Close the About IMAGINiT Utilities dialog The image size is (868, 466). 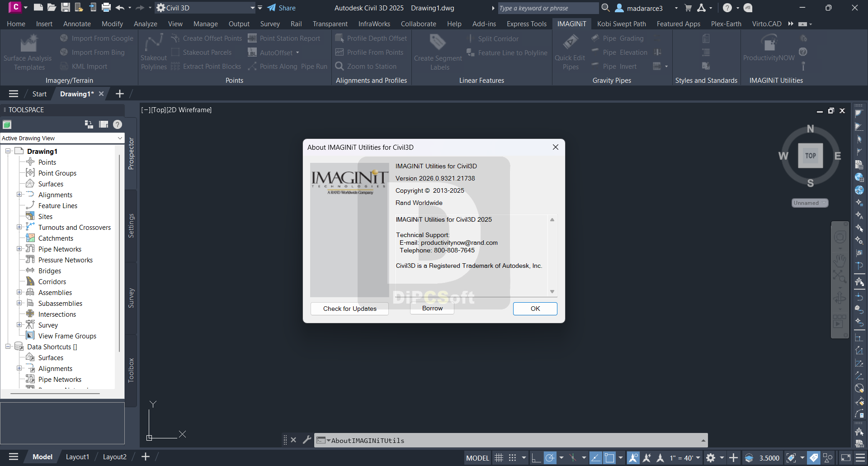(556, 147)
